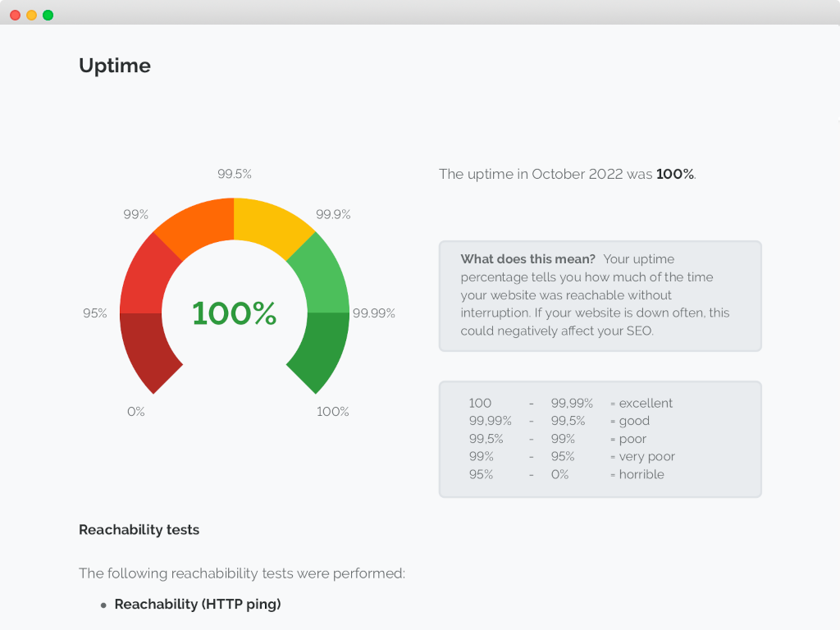Click the 99.5% label above the gauge

(235, 174)
